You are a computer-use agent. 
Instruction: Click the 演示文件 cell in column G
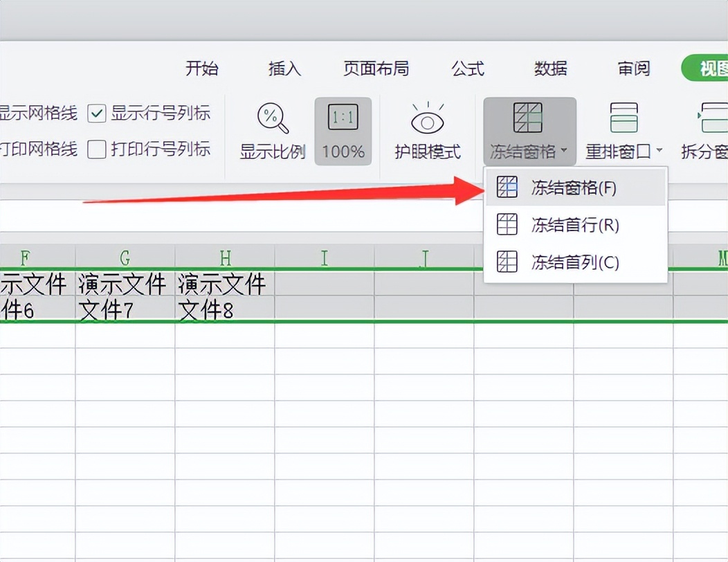point(125,284)
